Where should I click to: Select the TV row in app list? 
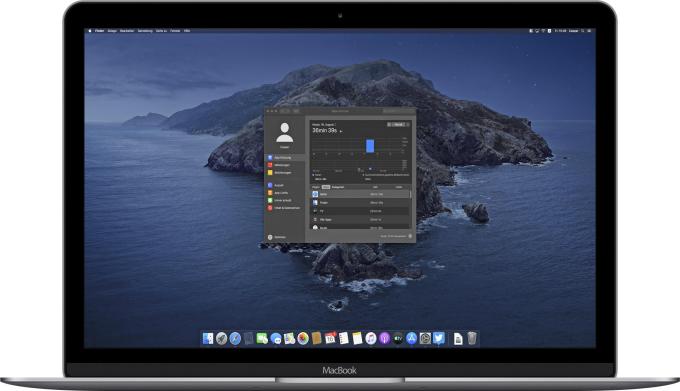360,211
